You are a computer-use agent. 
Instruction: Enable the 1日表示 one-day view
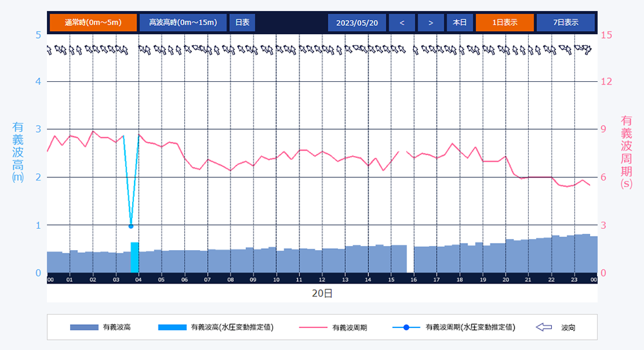[x=504, y=23]
